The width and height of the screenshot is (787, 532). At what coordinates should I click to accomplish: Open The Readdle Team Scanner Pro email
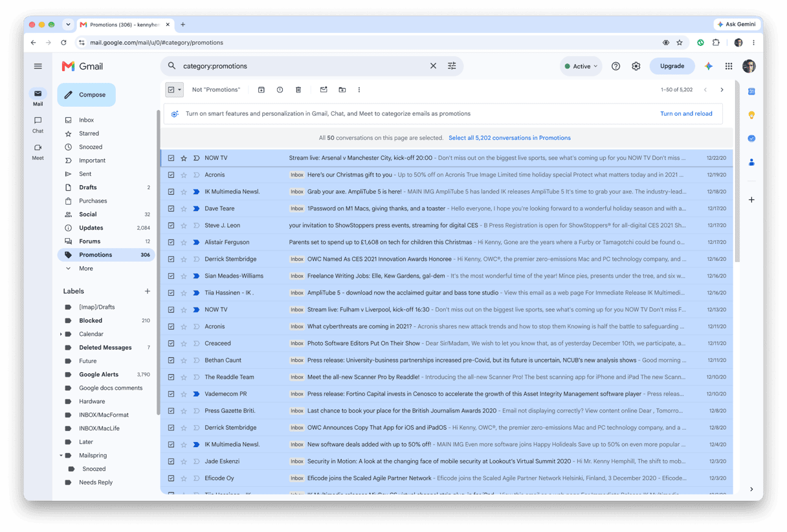(447, 377)
